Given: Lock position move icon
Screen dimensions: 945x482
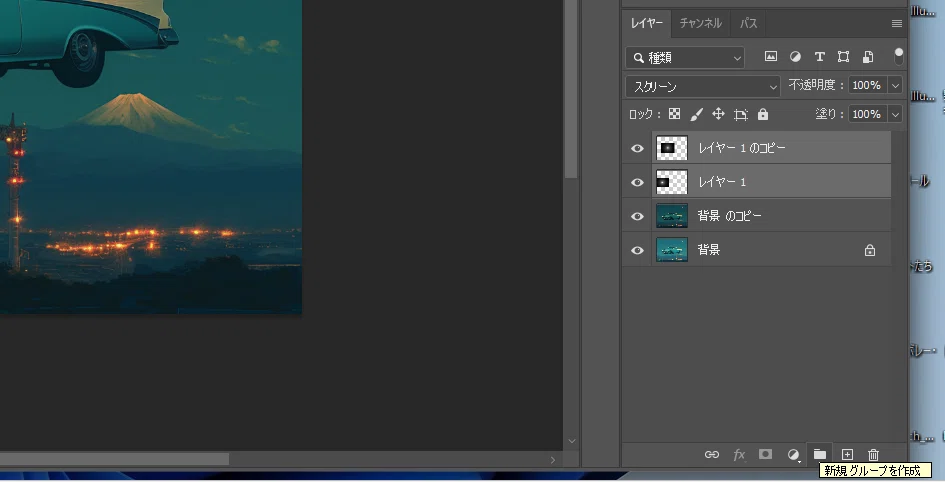Looking at the screenshot, I should coord(718,114).
